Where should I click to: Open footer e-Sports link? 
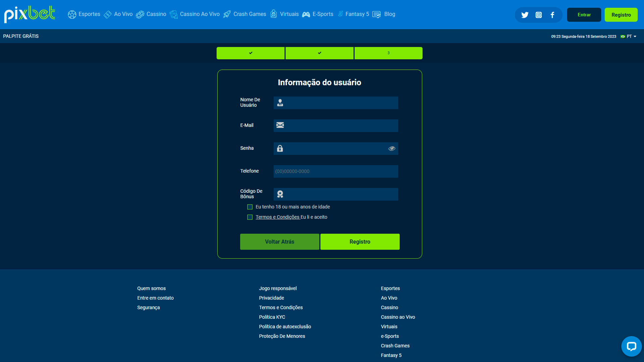(x=390, y=336)
